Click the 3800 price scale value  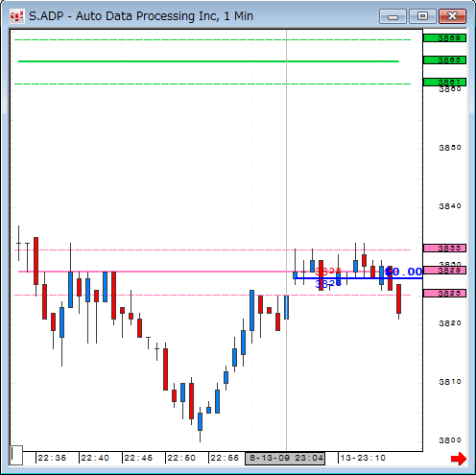(x=450, y=440)
